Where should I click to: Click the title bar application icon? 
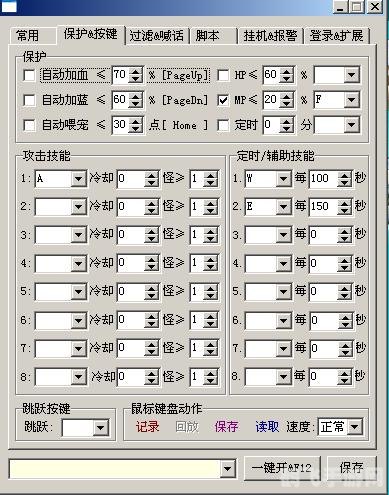click(x=9, y=7)
